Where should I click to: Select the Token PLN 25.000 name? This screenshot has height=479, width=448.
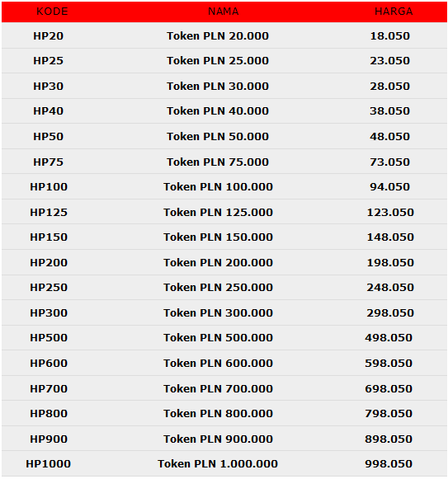pos(218,61)
